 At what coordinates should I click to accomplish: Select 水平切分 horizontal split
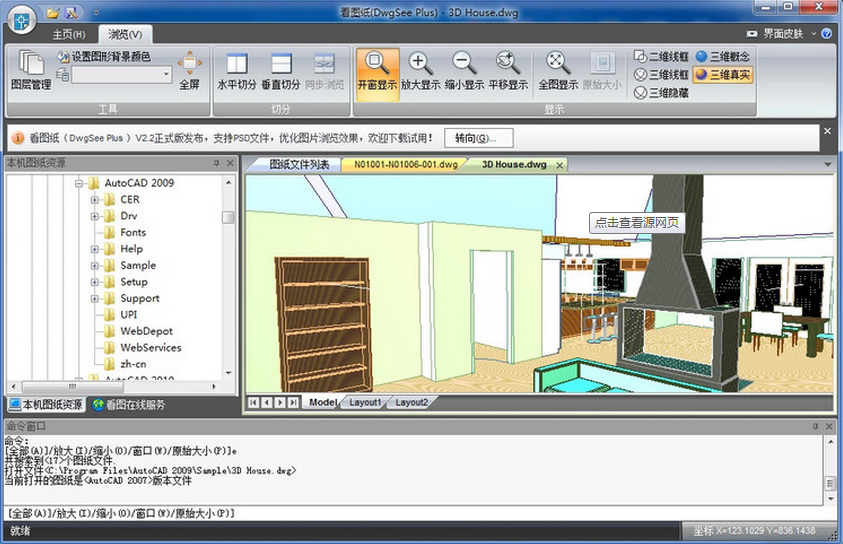[x=237, y=70]
